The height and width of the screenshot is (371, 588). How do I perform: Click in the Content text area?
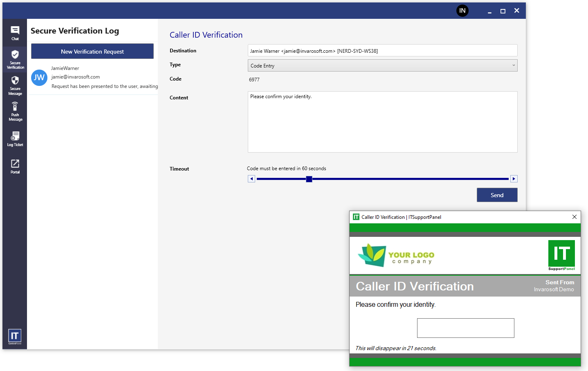(382, 122)
